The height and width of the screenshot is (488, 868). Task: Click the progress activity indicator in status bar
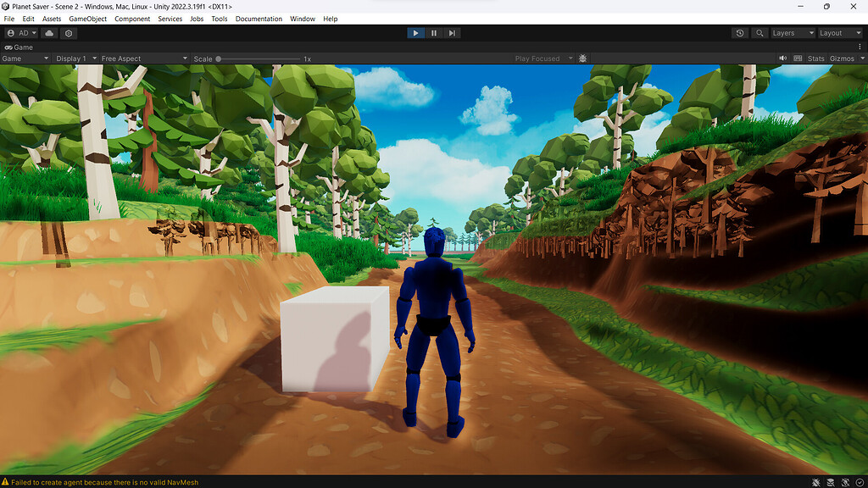(859, 481)
